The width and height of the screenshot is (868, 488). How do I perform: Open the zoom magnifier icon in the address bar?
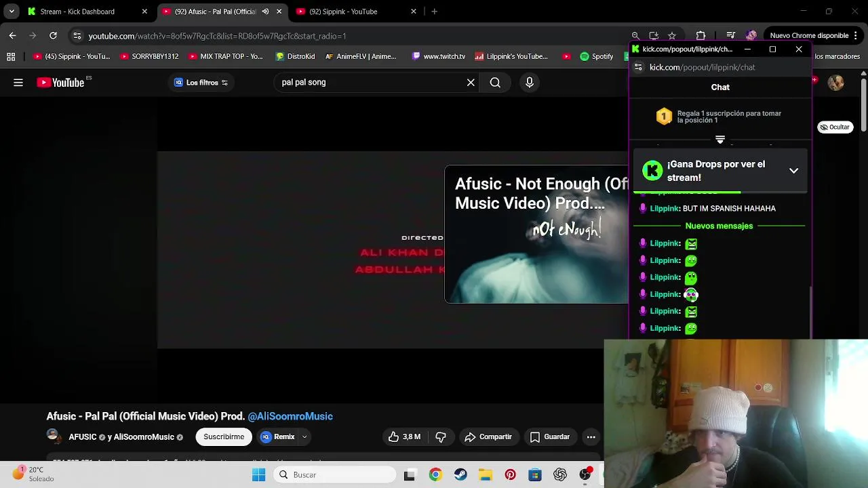pyautogui.click(x=635, y=36)
